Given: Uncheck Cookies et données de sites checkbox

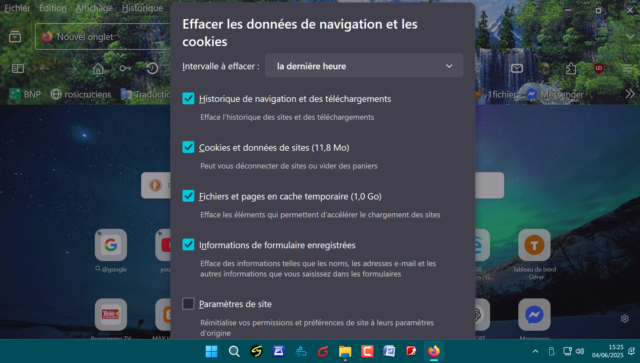Looking at the screenshot, I should [188, 147].
